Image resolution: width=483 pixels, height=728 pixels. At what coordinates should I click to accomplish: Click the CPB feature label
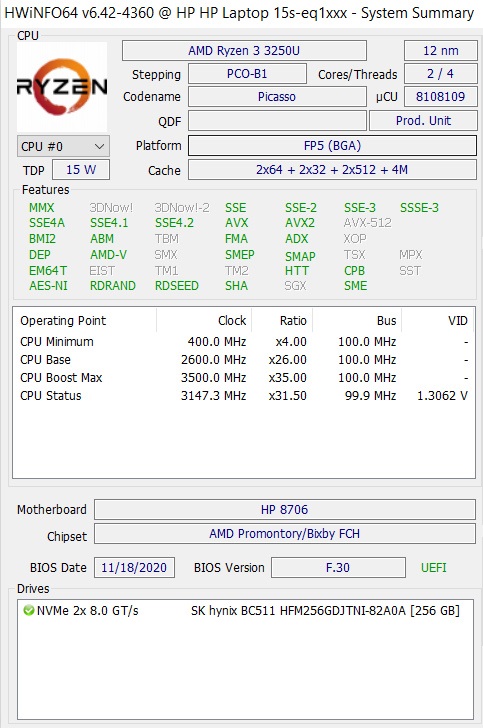pyautogui.click(x=354, y=271)
